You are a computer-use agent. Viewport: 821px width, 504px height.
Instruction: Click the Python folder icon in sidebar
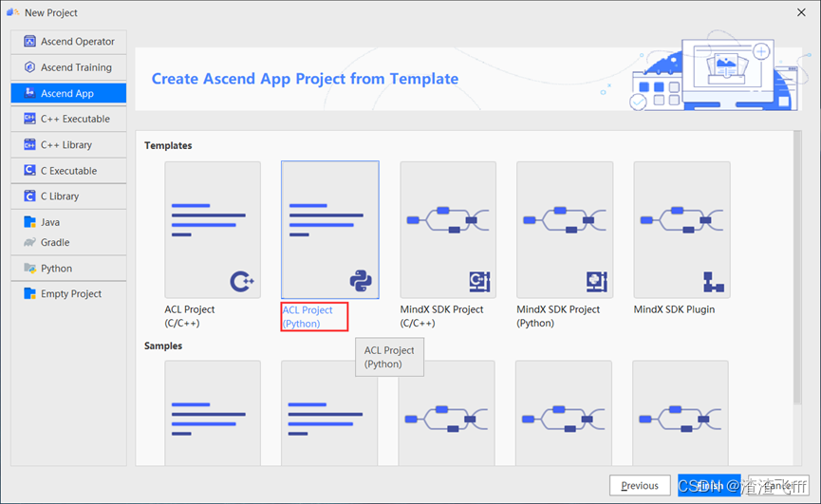[x=29, y=268]
